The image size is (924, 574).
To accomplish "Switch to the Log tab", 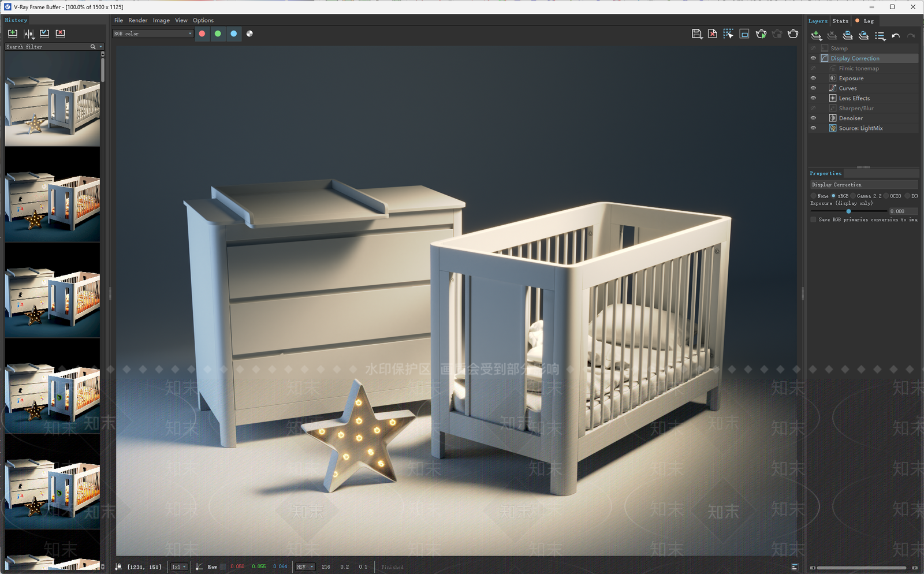I will point(866,21).
